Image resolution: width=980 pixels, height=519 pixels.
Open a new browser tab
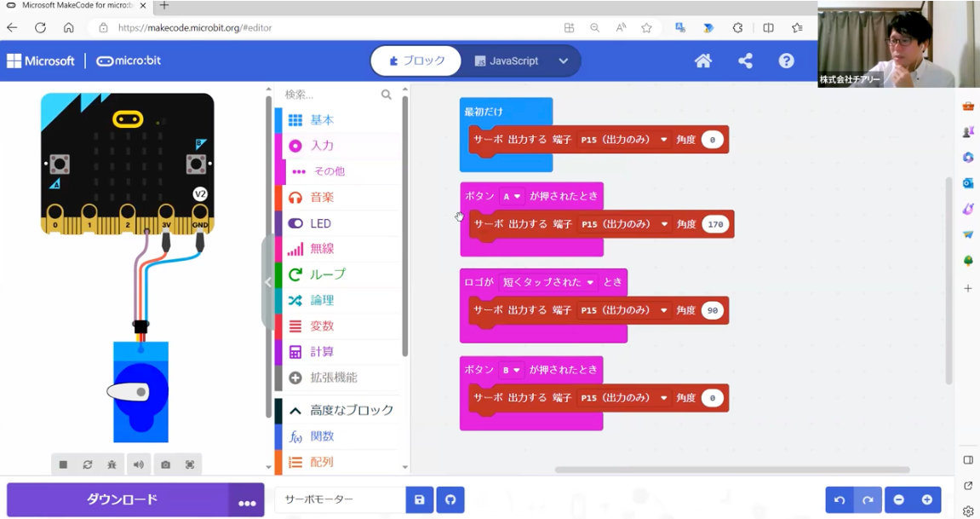click(163, 6)
